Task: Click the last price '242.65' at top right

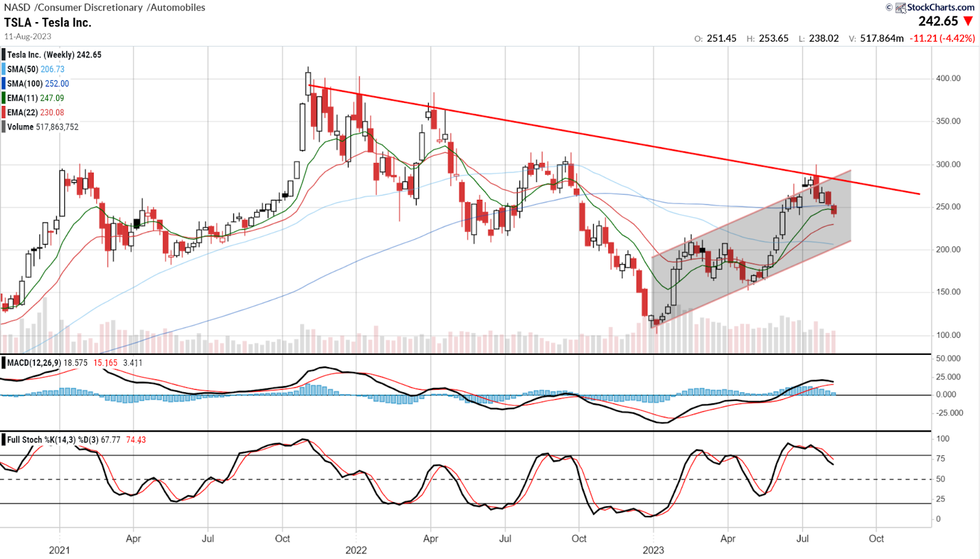Action: point(938,21)
